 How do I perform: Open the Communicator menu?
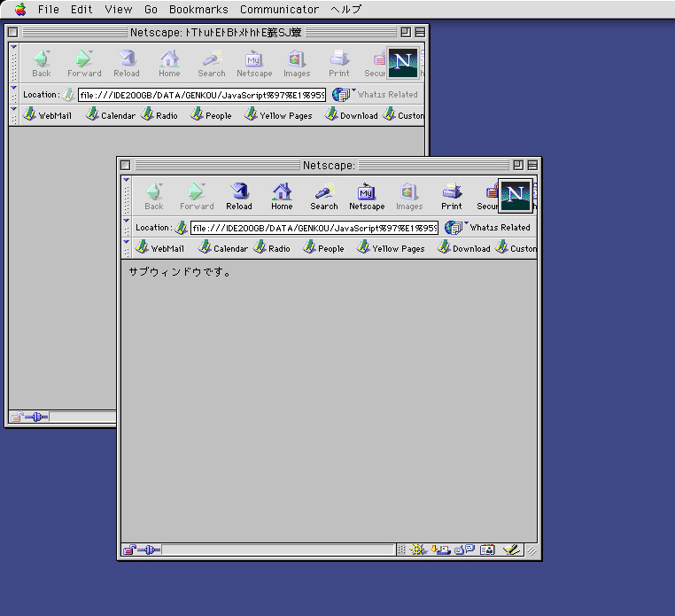[279, 10]
